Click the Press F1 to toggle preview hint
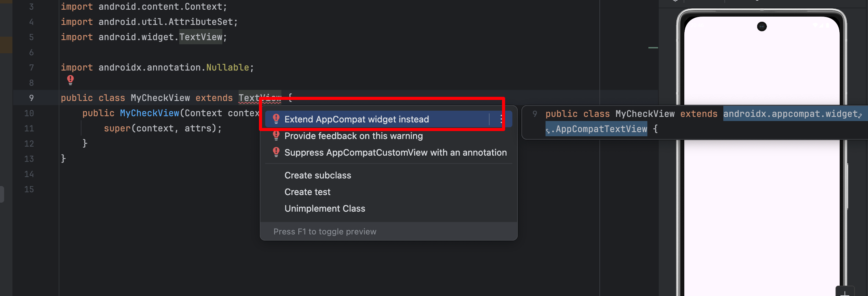The height and width of the screenshot is (296, 868). coord(325,232)
